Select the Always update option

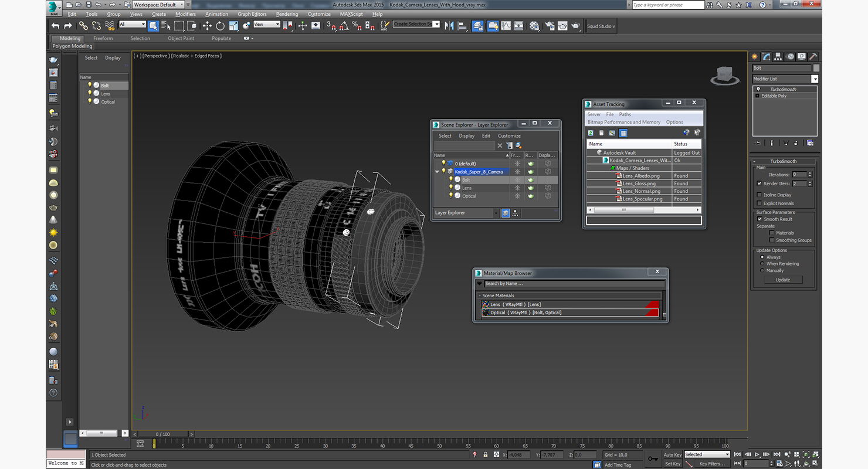pos(762,257)
